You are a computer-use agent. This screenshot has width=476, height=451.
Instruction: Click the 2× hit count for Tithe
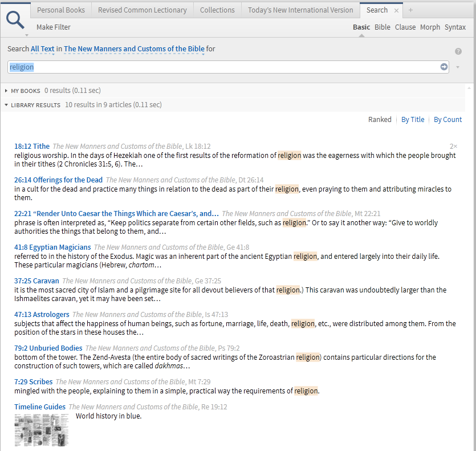[x=453, y=147]
